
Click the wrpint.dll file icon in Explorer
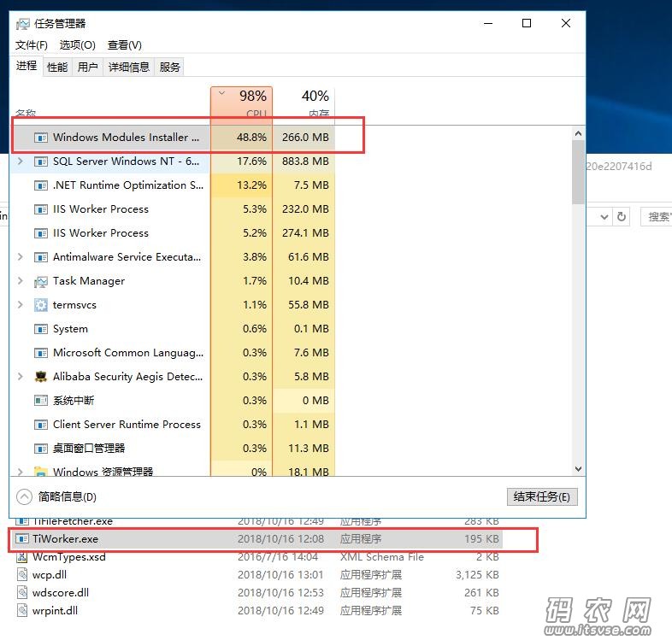[x=22, y=611]
